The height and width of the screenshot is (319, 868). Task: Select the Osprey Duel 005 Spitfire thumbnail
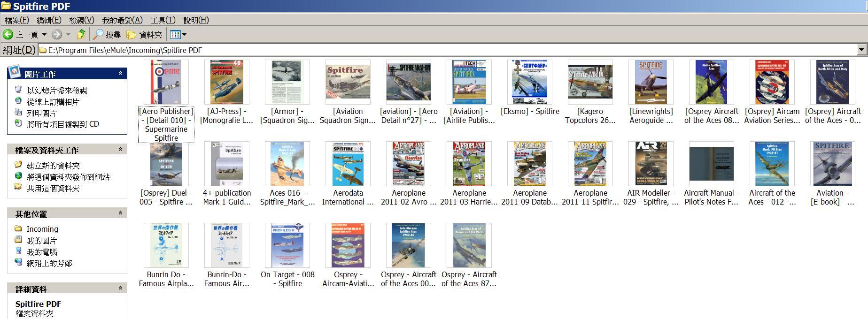tap(166, 164)
